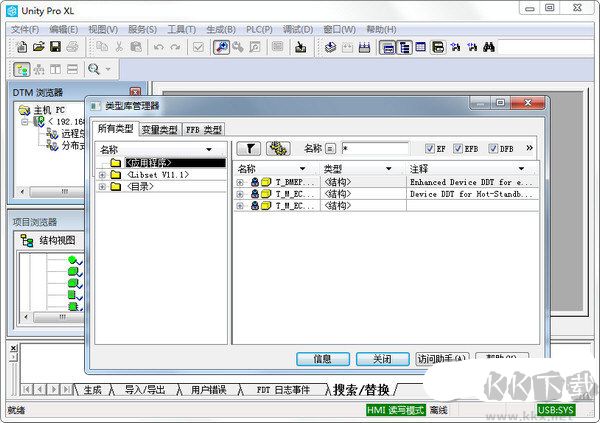Viewport: 600px width, 423px height.
Task: Click the 关闭 button in type manager
Action: [382, 359]
